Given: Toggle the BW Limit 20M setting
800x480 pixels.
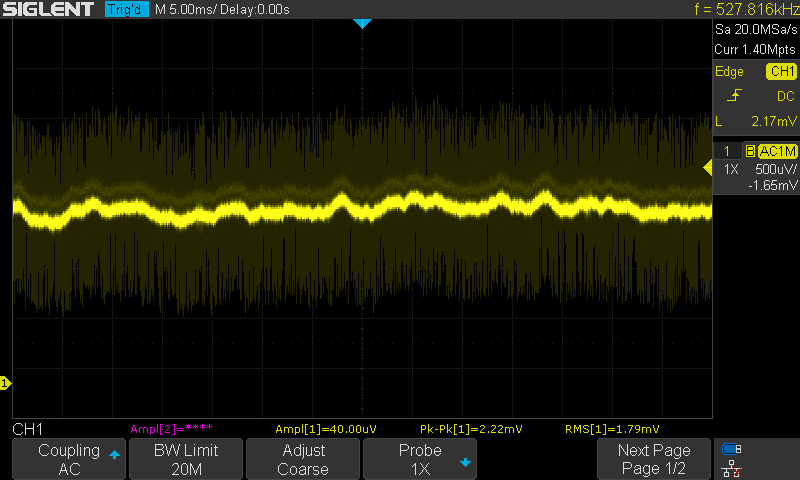Looking at the screenshot, I should pos(186,459).
